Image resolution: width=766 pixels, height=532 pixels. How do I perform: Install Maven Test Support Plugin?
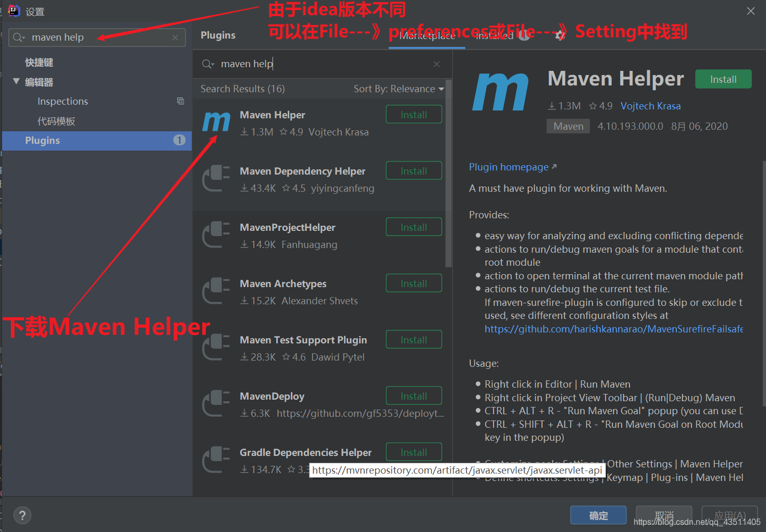[414, 340]
